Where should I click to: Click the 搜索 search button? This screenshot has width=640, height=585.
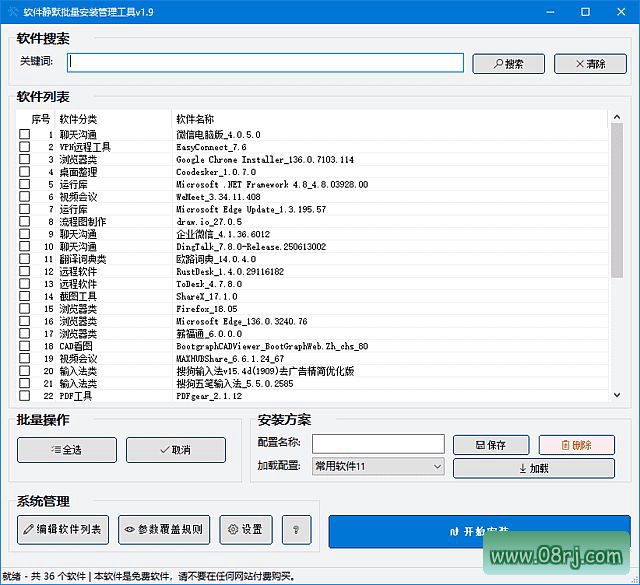[x=507, y=63]
